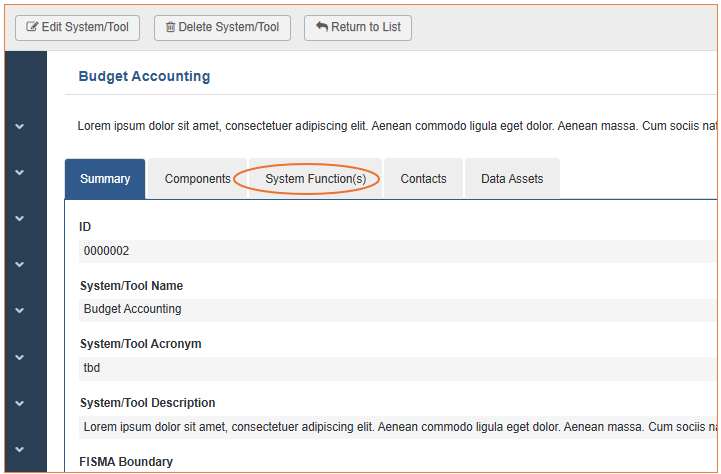The image size is (721, 474).
Task: Switch to the Summary tab
Action: coord(105,179)
